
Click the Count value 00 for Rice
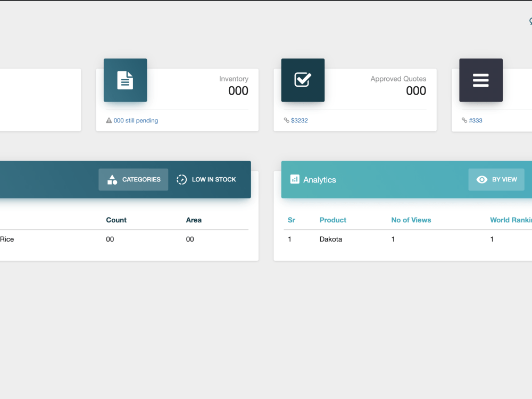tap(110, 239)
